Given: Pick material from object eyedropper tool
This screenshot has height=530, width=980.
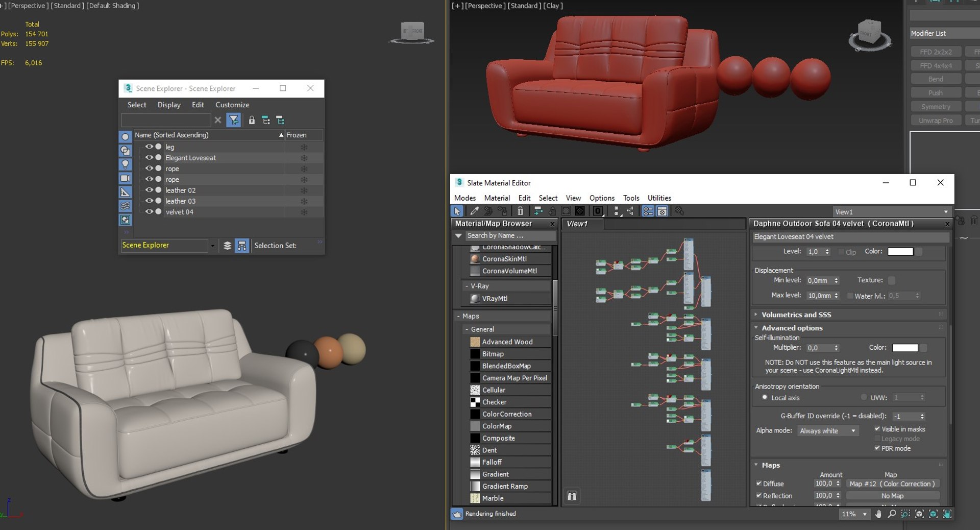Looking at the screenshot, I should (x=474, y=211).
